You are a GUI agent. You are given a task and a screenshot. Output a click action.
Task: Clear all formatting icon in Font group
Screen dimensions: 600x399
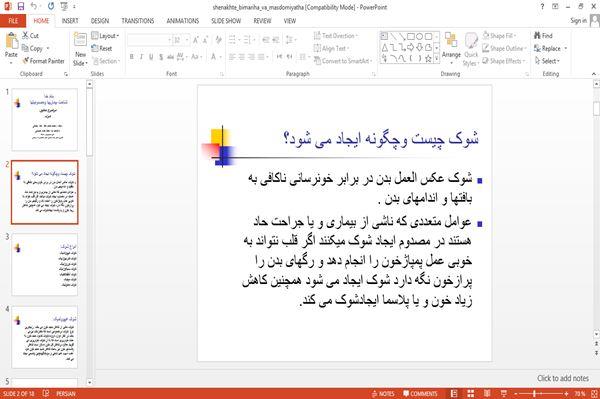218,40
